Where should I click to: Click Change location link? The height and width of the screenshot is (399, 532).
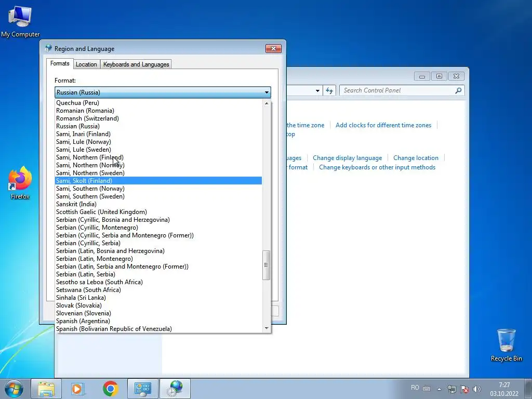coord(416,158)
